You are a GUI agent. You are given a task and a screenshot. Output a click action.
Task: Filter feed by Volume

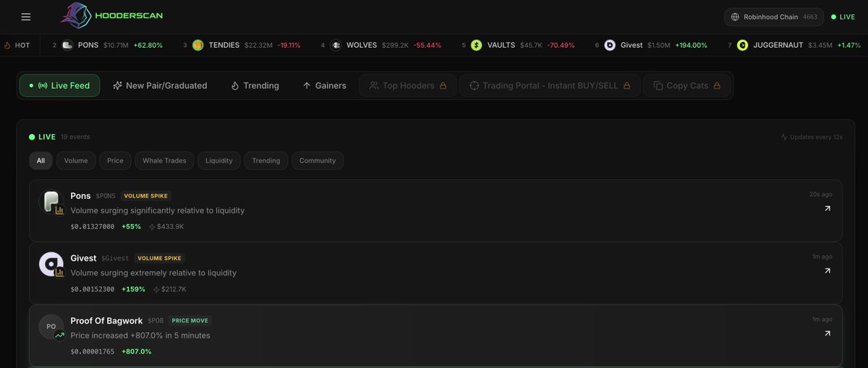point(76,161)
